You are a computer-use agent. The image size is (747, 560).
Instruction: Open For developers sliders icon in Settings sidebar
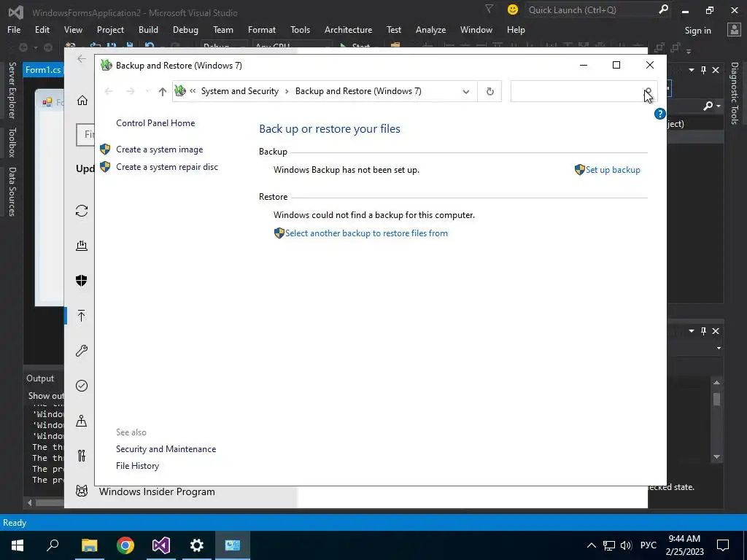tap(82, 456)
